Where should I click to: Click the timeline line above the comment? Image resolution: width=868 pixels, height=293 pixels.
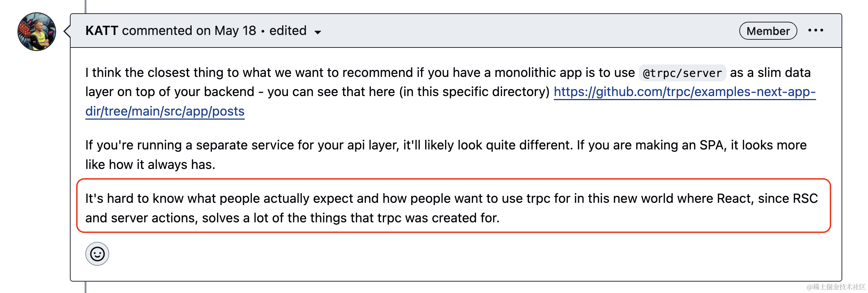click(x=85, y=6)
